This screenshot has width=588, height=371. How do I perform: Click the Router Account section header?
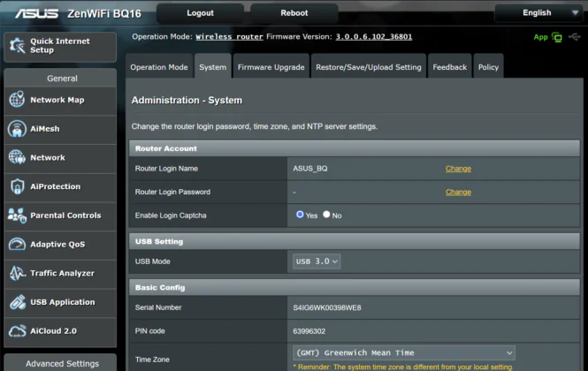click(355, 148)
